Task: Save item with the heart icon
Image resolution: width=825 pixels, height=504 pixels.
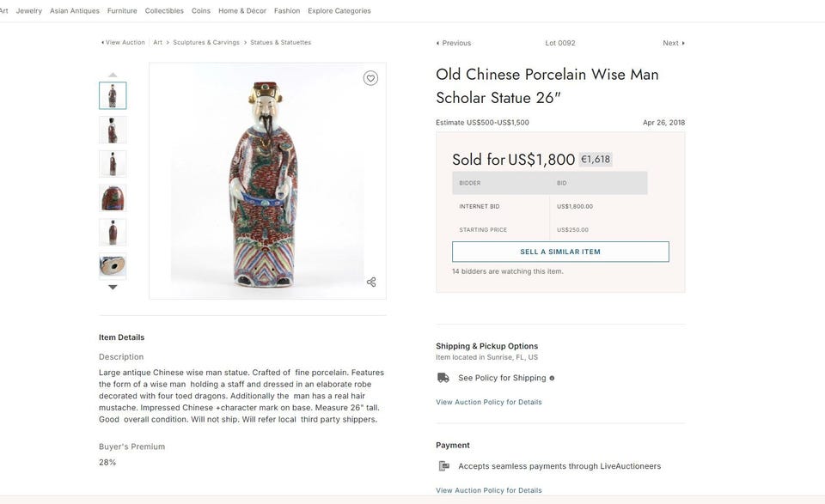Action: click(370, 78)
